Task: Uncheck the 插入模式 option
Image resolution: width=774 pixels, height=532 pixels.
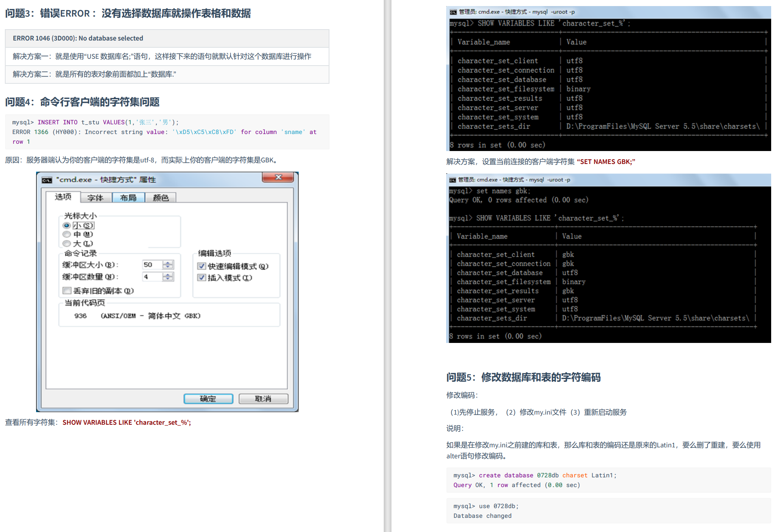Action: coord(201,278)
